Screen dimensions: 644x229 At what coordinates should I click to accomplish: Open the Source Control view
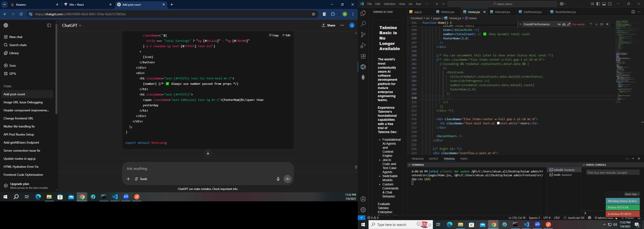(363, 35)
